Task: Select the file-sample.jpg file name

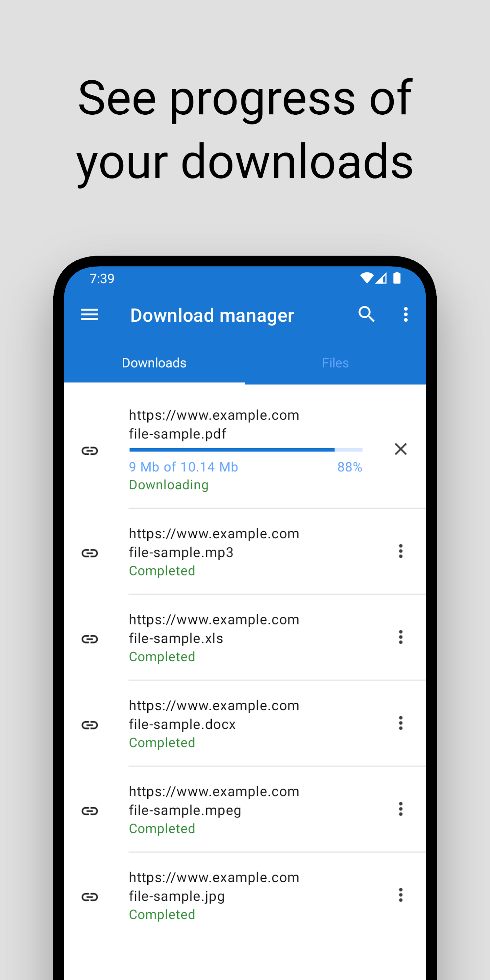Action: 177,897
